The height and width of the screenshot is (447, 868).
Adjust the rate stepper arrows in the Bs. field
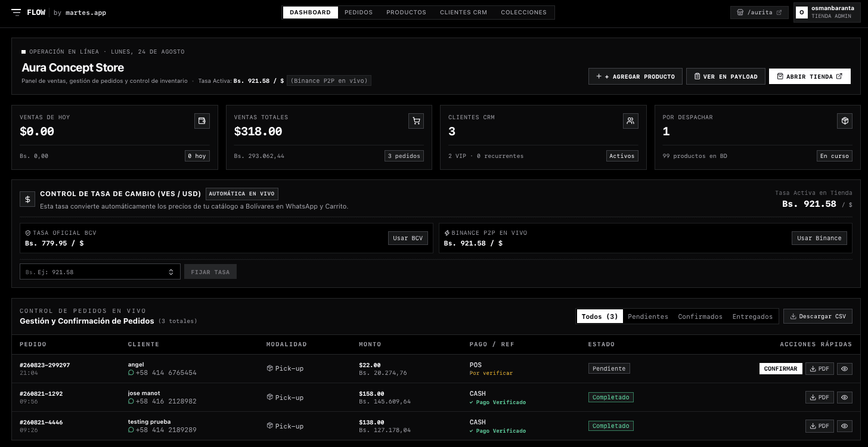tap(171, 272)
